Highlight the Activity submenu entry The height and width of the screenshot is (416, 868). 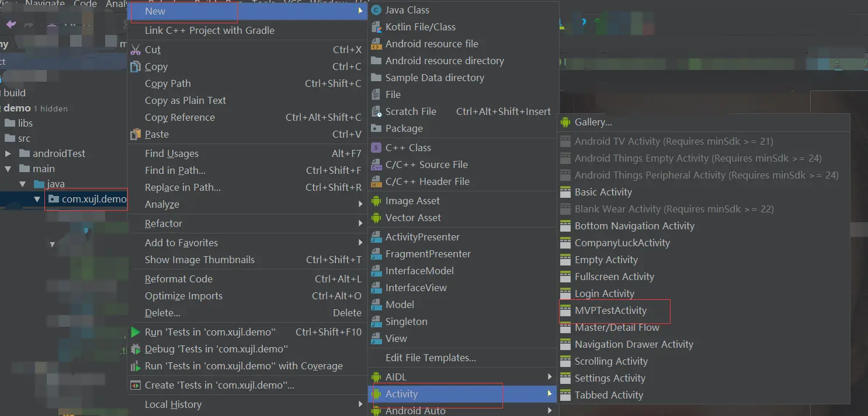(463, 394)
